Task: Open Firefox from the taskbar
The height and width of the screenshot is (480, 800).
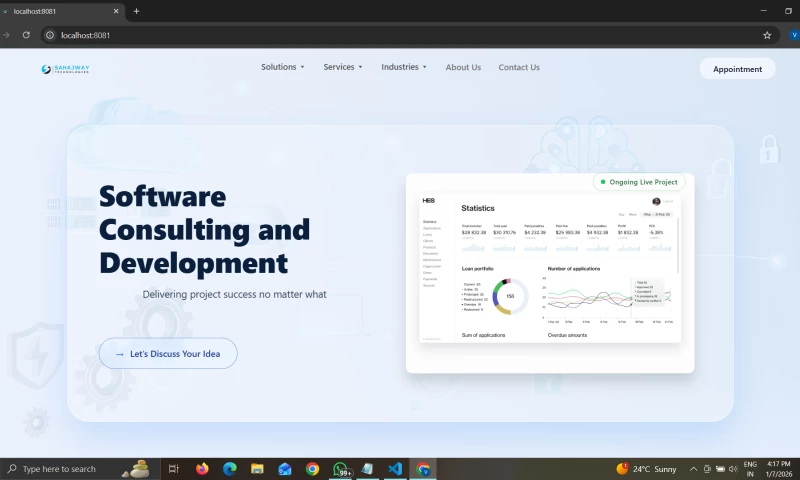Action: point(203,469)
